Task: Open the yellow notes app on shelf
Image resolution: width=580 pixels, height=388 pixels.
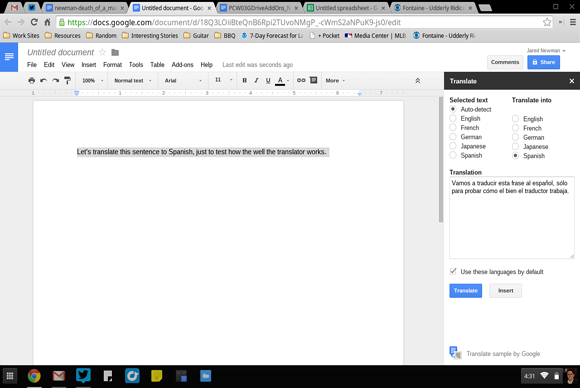Action: click(156, 376)
